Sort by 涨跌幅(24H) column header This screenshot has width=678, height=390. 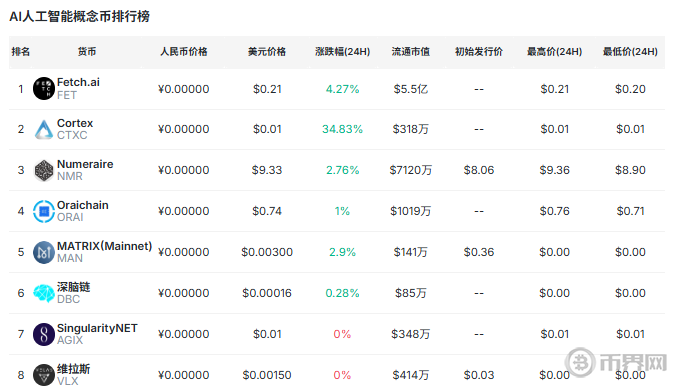342,52
